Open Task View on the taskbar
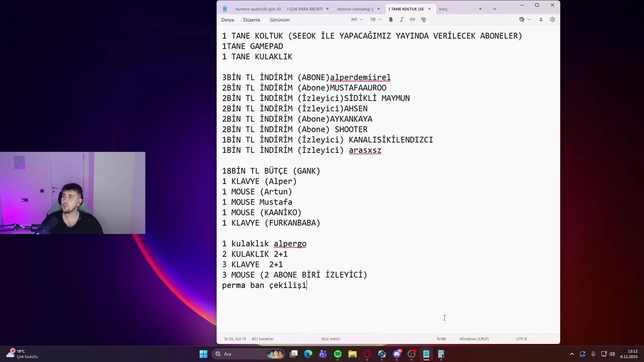This screenshot has height=362, width=644. (x=294, y=354)
